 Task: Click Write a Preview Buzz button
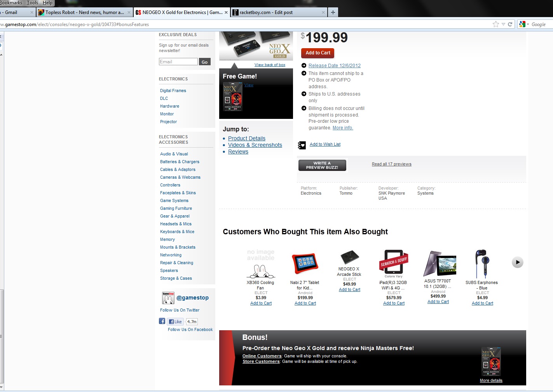[322, 165]
